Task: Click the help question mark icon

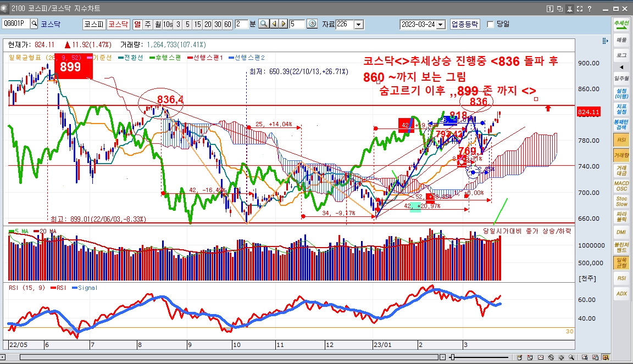Action: click(x=589, y=9)
